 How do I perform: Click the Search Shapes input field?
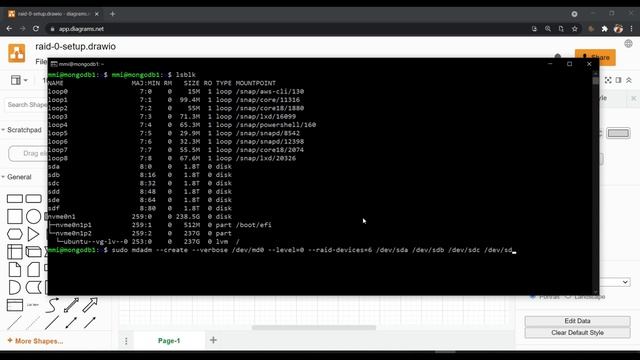pos(25,105)
